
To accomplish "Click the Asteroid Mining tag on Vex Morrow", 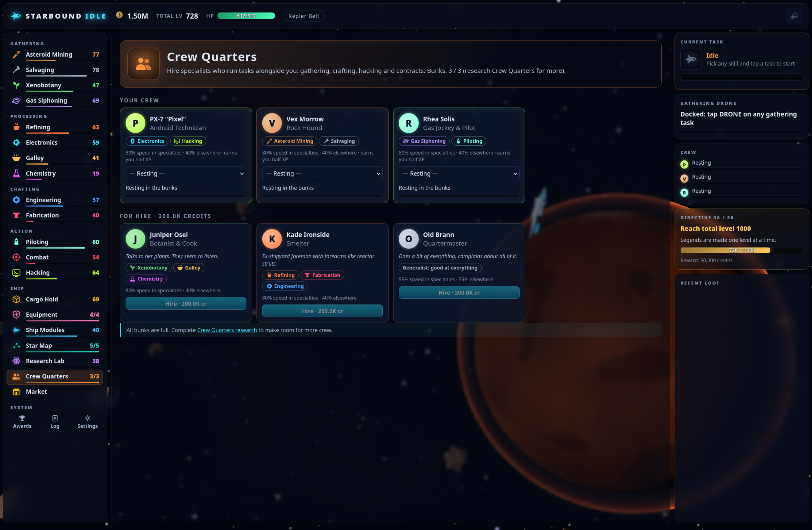I will coord(290,141).
